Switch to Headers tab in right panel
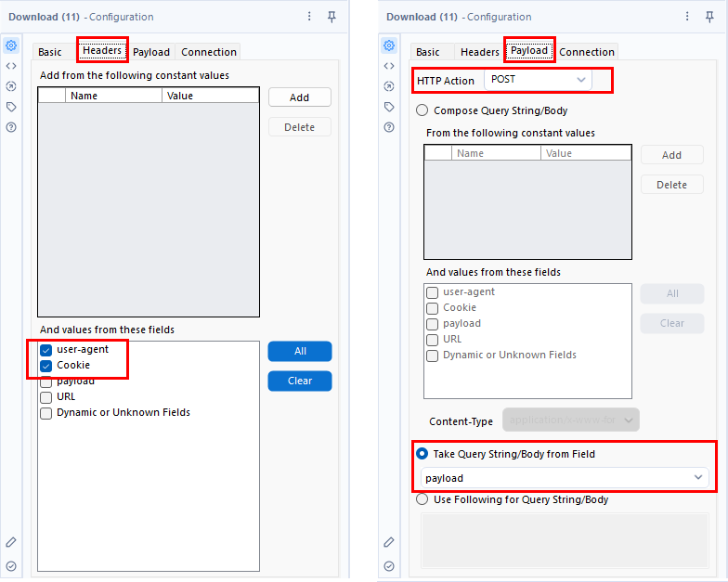Image resolution: width=728 pixels, height=582 pixels. point(479,52)
